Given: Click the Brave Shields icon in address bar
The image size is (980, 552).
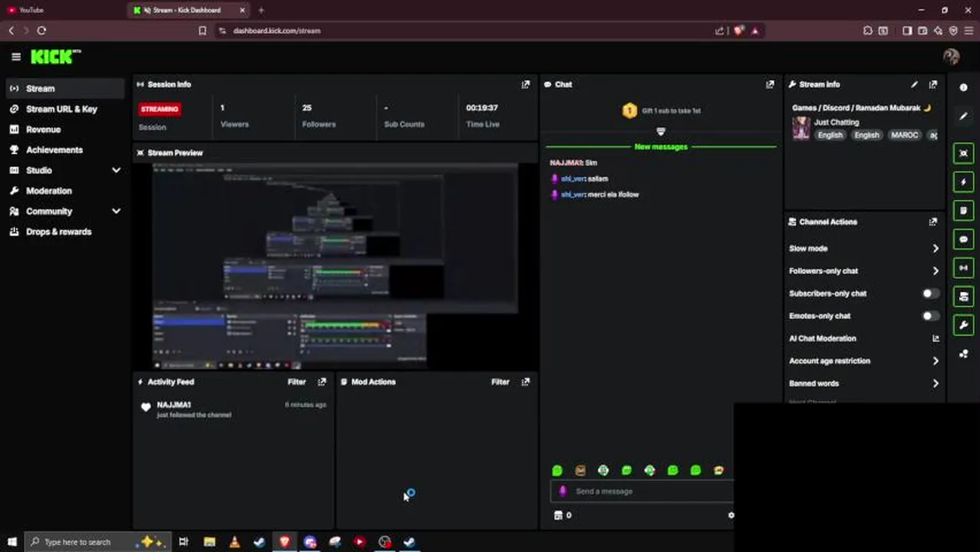Looking at the screenshot, I should point(738,31).
